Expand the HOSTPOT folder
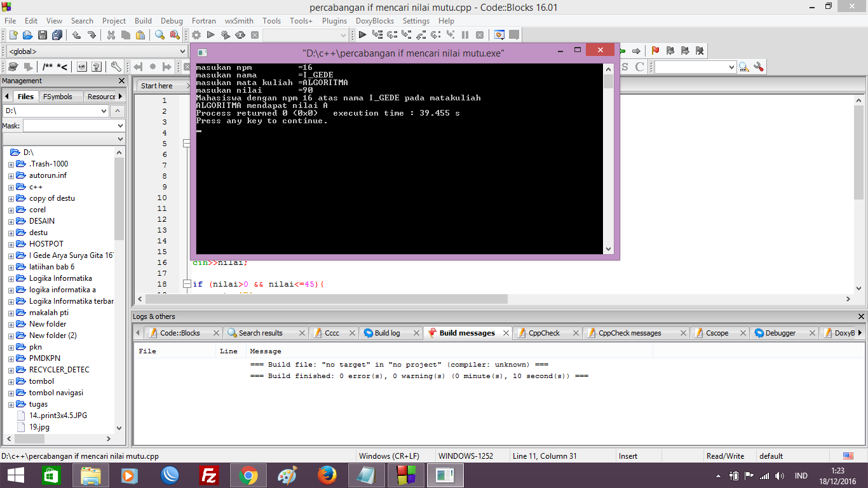Screen dimensions: 868x488 pyautogui.click(x=11, y=245)
